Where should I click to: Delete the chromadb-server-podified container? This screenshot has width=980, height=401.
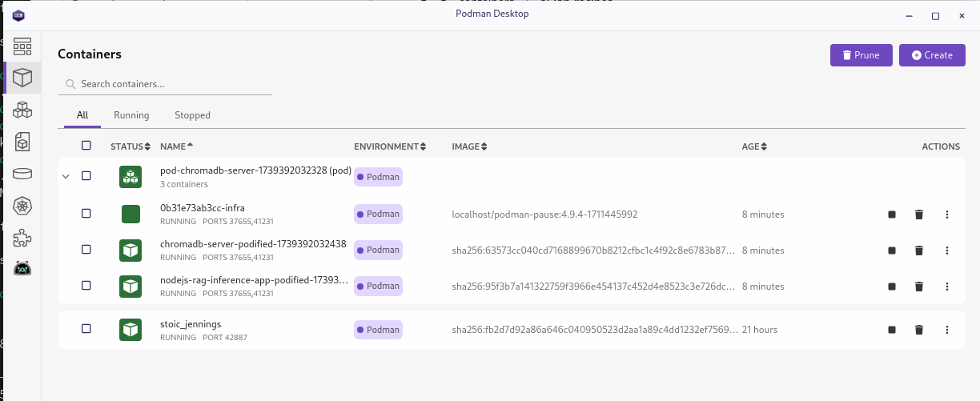[919, 251]
